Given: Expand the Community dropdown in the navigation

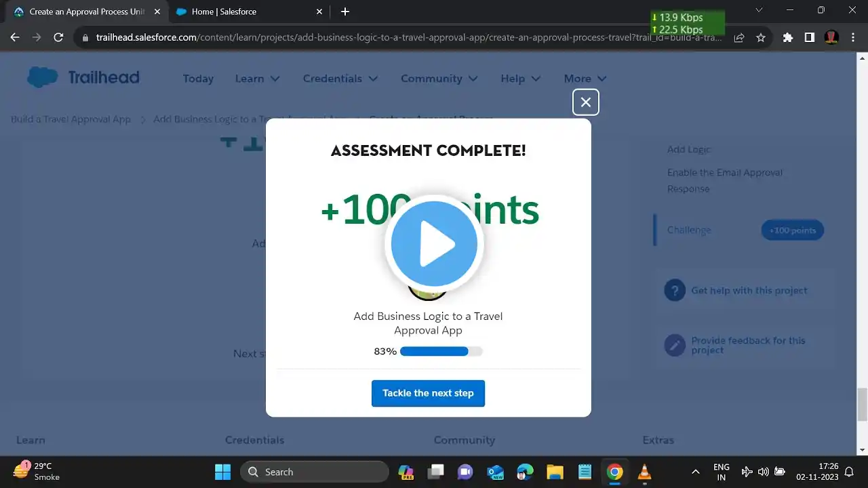Looking at the screenshot, I should click(439, 79).
